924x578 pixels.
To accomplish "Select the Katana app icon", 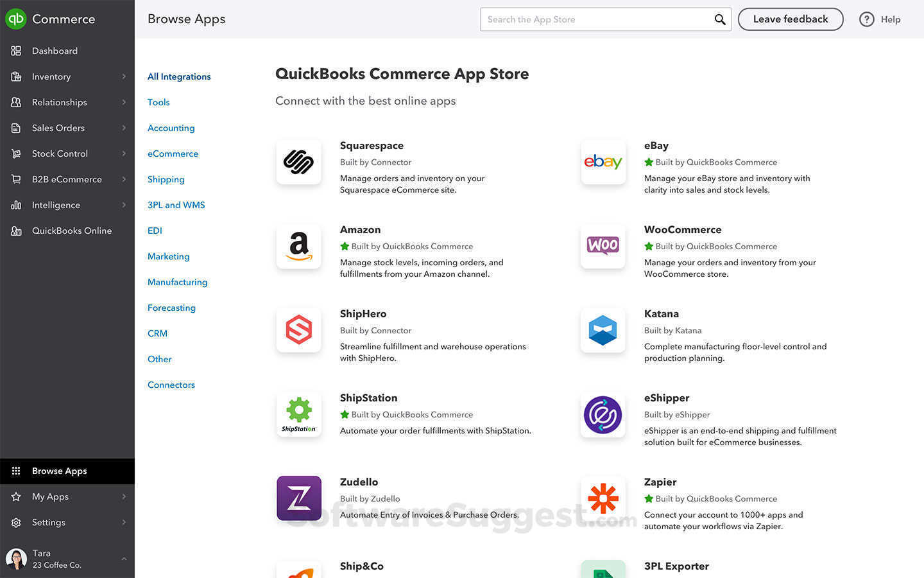I will (603, 330).
